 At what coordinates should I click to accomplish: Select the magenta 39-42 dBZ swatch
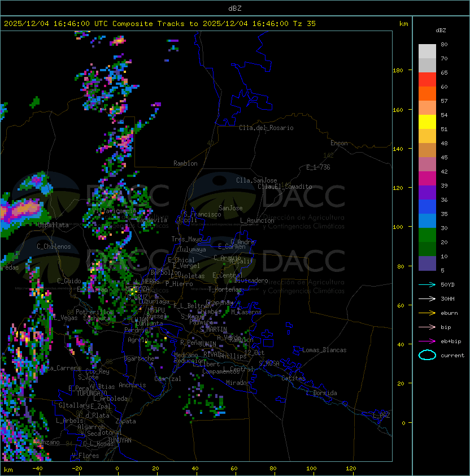point(427,179)
